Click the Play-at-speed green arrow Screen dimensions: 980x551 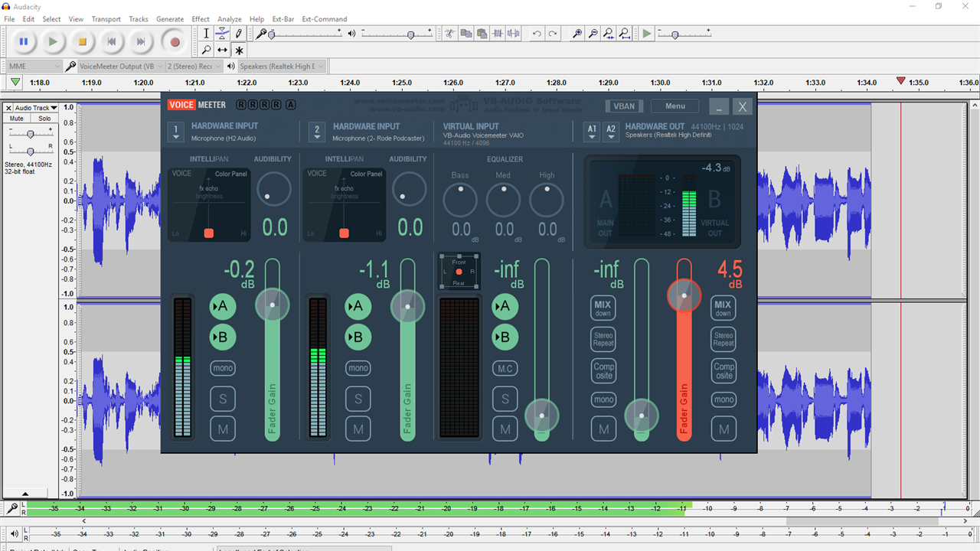pos(647,34)
